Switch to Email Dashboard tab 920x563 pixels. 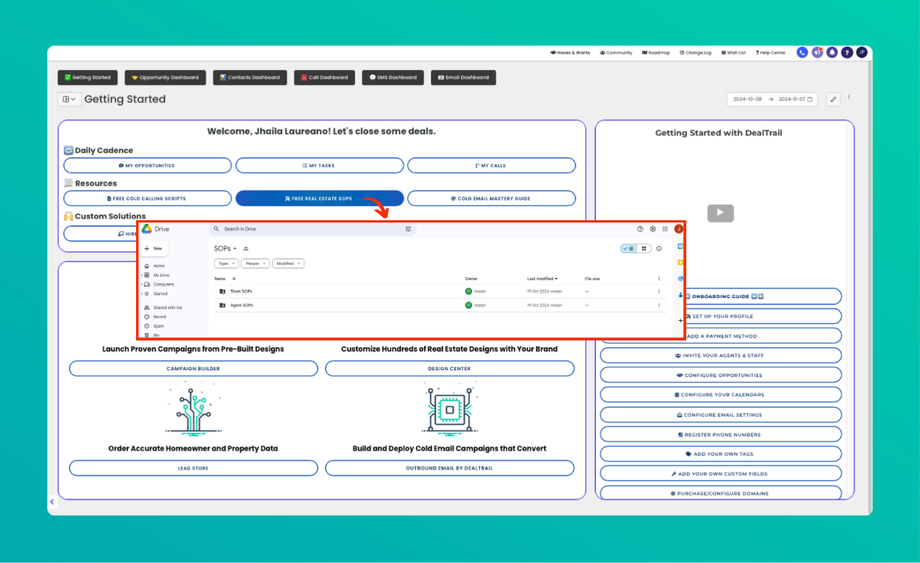[464, 77]
